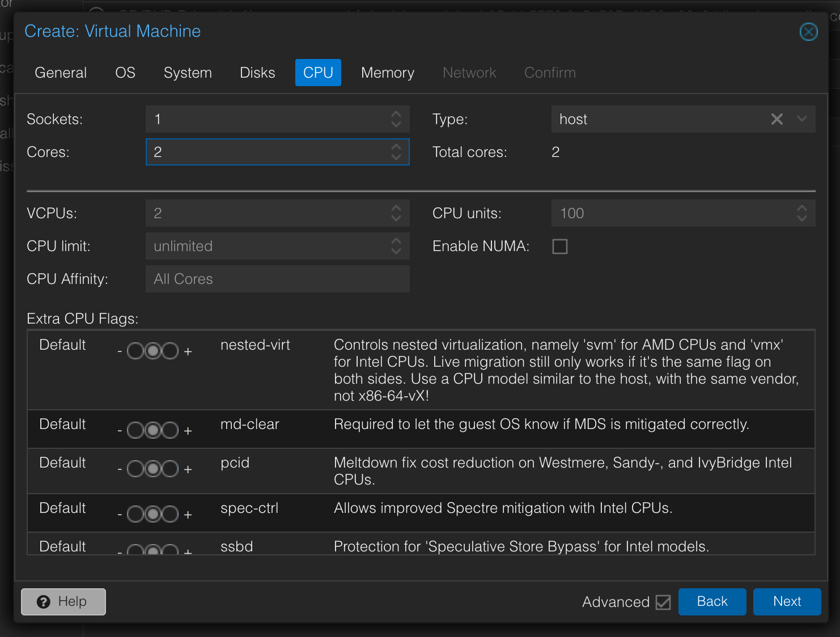The width and height of the screenshot is (840, 637).
Task: Enable the NUMA checkbox
Action: point(560,247)
